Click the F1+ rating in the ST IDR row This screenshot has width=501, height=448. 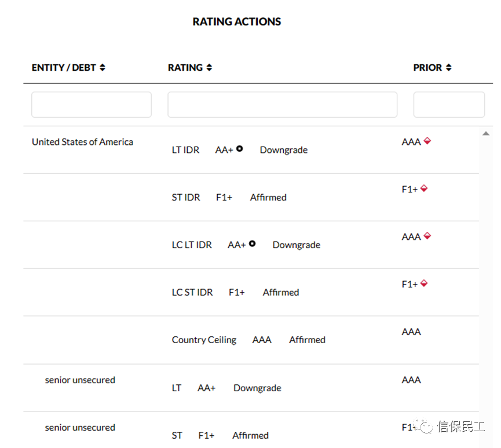224,197
